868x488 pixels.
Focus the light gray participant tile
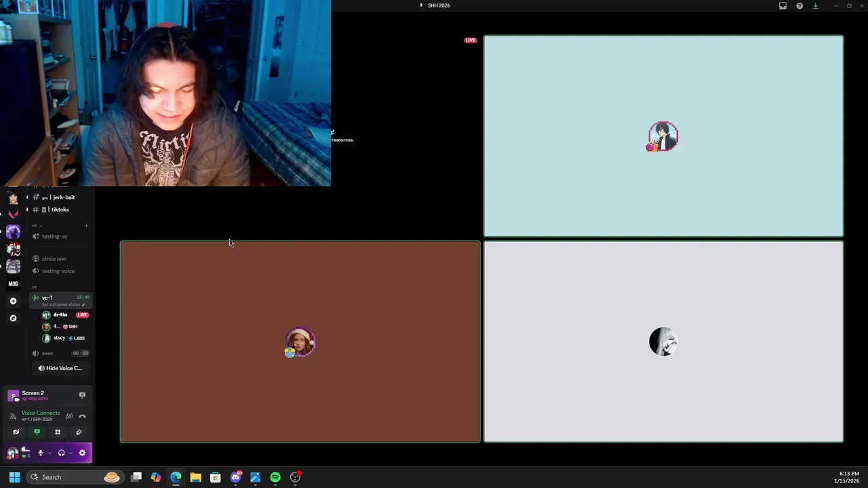663,342
